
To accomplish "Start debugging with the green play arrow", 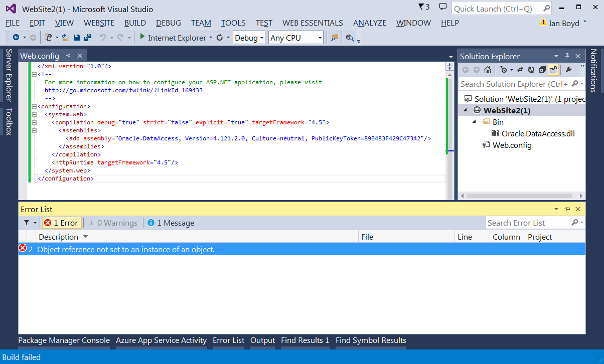I will click(142, 37).
